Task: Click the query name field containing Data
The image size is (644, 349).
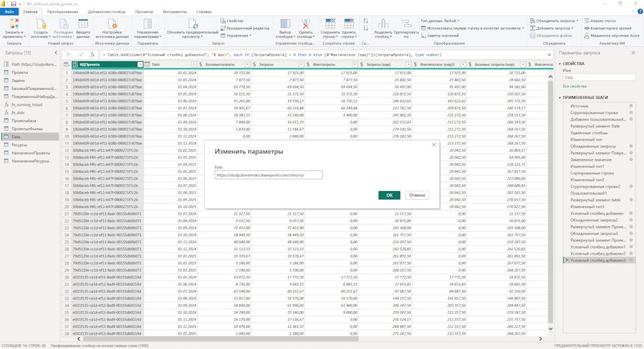Action: [599, 77]
